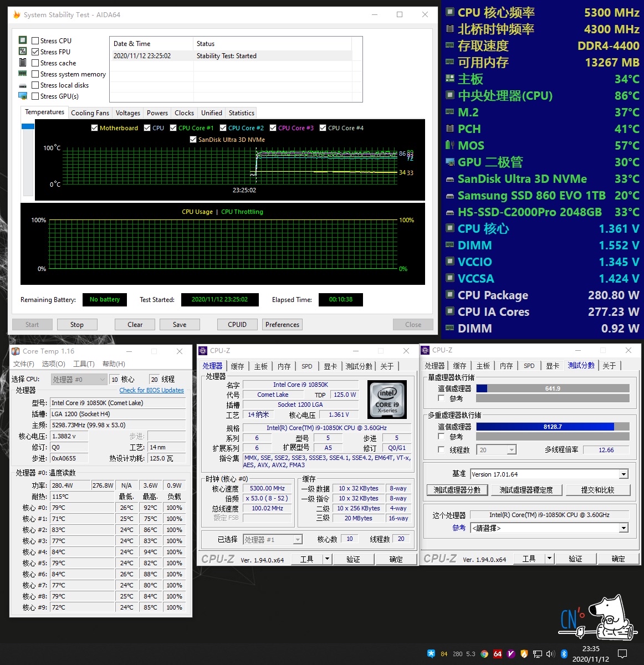Click the Intel Core i9 logo in CPU-Z
This screenshot has width=644, height=665.
coord(387,399)
